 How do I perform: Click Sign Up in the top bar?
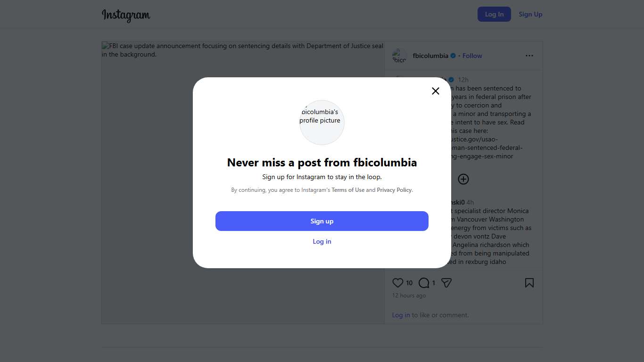coord(530,14)
